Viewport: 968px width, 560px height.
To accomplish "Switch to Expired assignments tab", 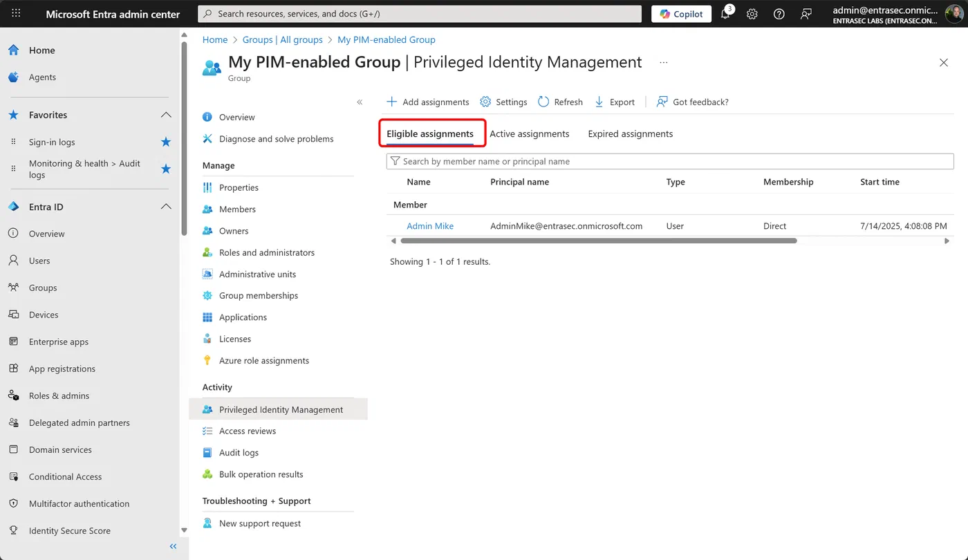I will tap(631, 133).
